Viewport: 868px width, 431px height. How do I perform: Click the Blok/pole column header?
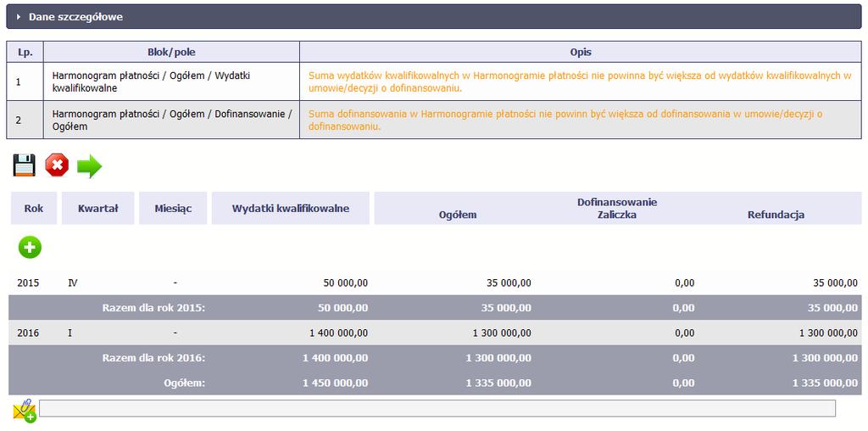tap(171, 52)
